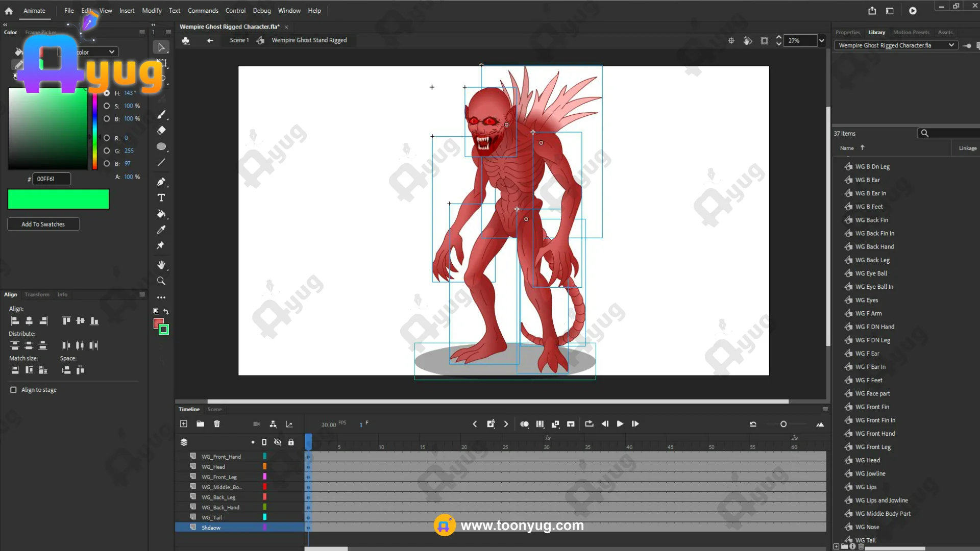
Task: Select the Hue radio button
Action: (107, 93)
